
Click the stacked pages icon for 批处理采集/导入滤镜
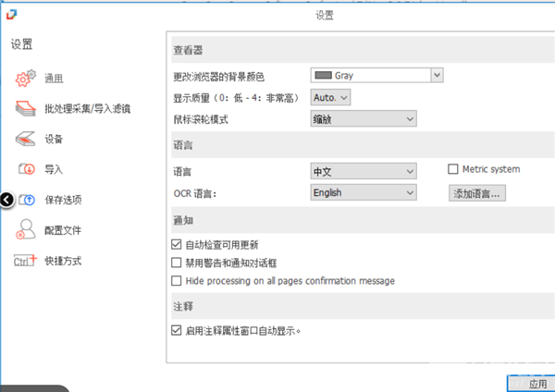(x=26, y=108)
